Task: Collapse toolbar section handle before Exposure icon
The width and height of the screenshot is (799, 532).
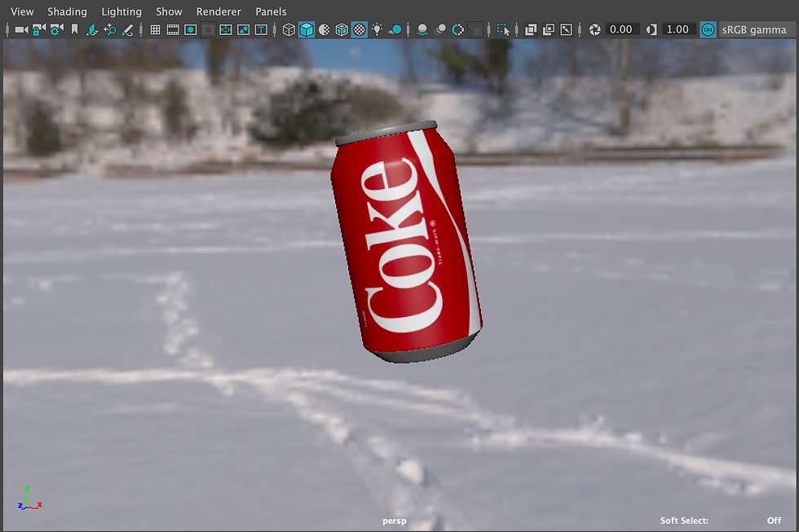Action: [580, 29]
